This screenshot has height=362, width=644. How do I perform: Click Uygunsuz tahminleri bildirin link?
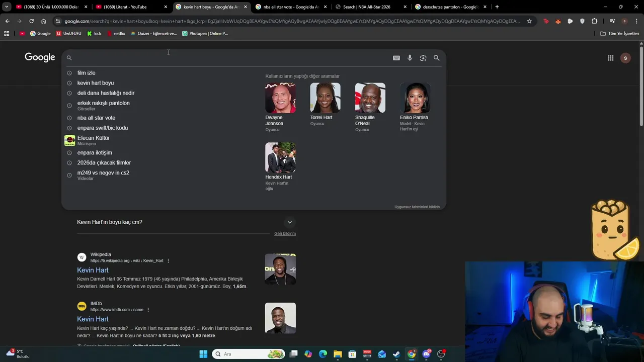(417, 207)
